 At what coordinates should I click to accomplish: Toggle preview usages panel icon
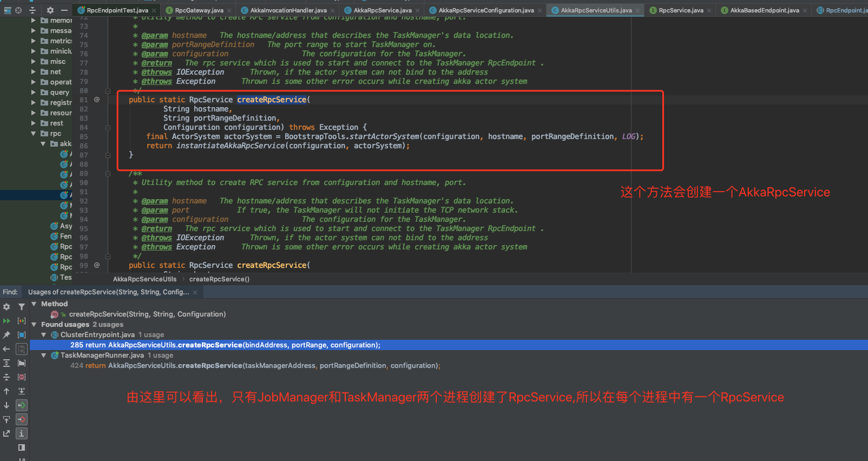22,447
